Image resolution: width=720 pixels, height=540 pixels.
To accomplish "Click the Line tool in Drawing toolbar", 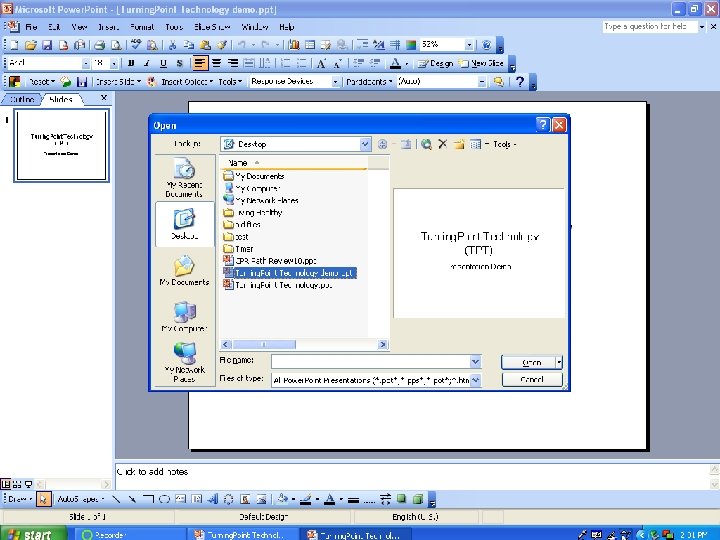I will tap(116, 499).
